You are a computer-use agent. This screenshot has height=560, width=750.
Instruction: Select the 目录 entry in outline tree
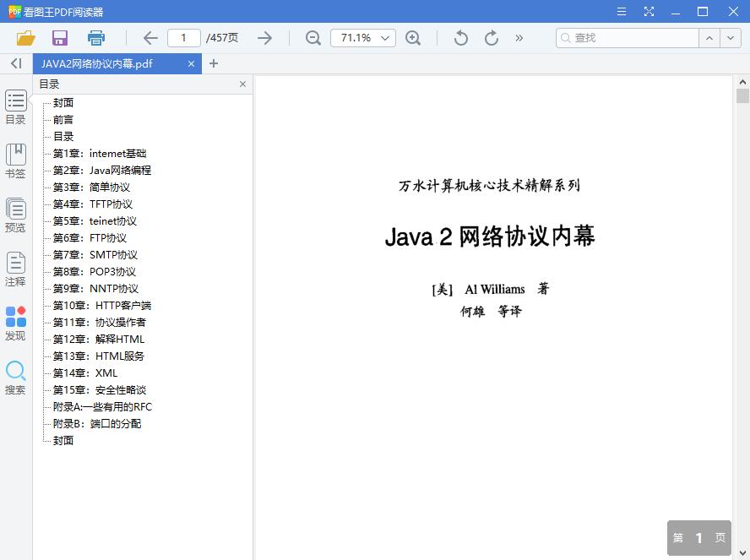tap(63, 137)
